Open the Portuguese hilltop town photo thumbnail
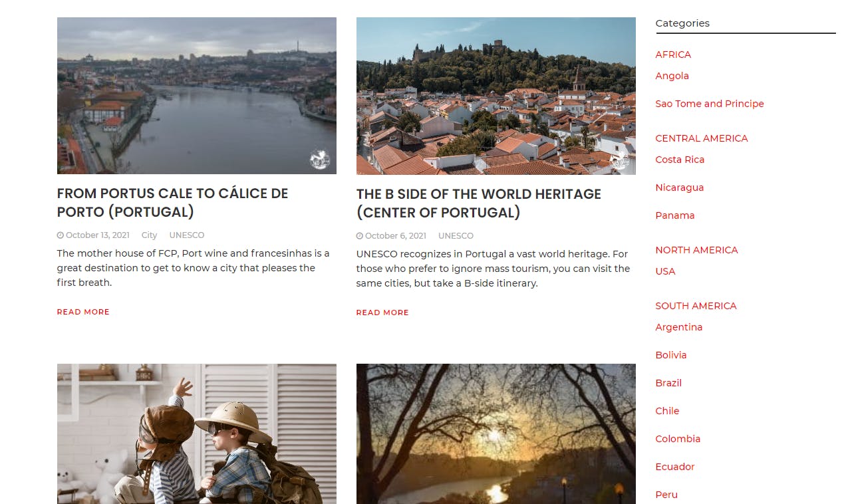The height and width of the screenshot is (504, 848). [x=495, y=96]
